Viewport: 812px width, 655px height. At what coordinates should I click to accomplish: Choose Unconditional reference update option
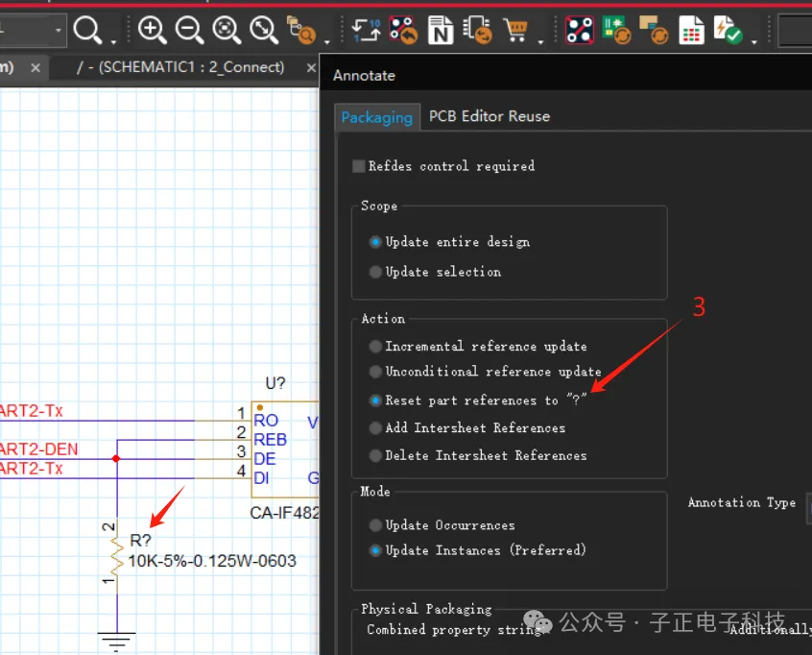[375, 371]
